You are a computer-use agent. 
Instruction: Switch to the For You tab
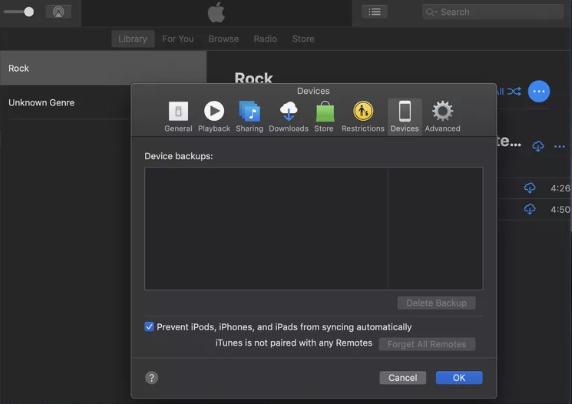tap(178, 39)
